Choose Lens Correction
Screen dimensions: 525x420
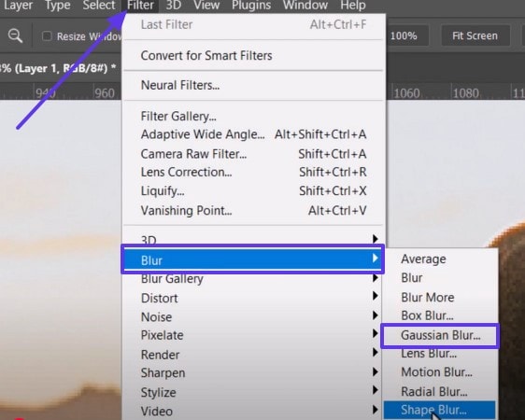254,173
